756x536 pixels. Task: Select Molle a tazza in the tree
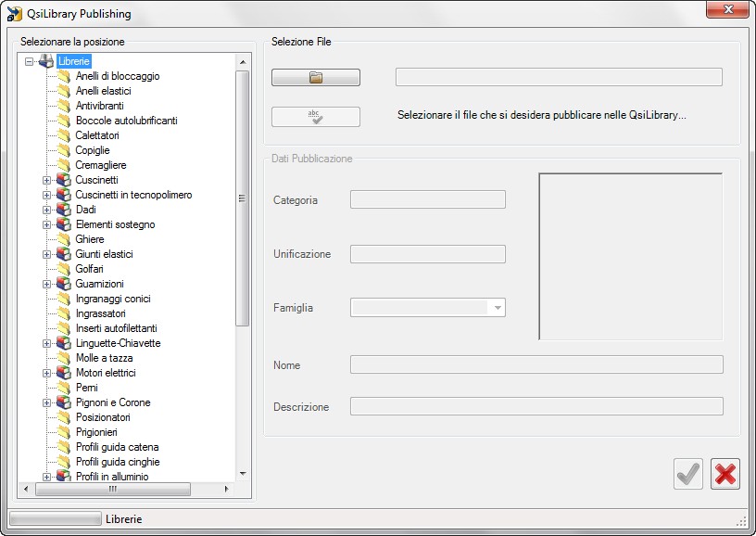pyautogui.click(x=104, y=358)
